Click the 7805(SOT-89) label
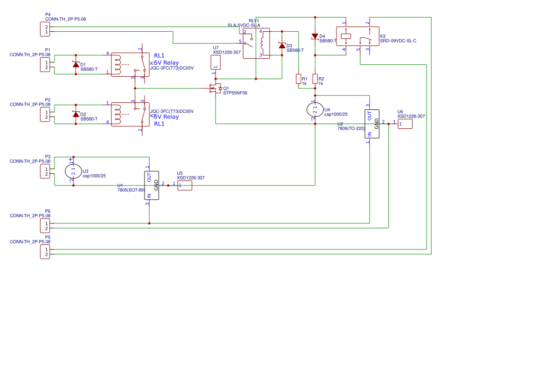This screenshot has height=392, width=554. coord(131,190)
